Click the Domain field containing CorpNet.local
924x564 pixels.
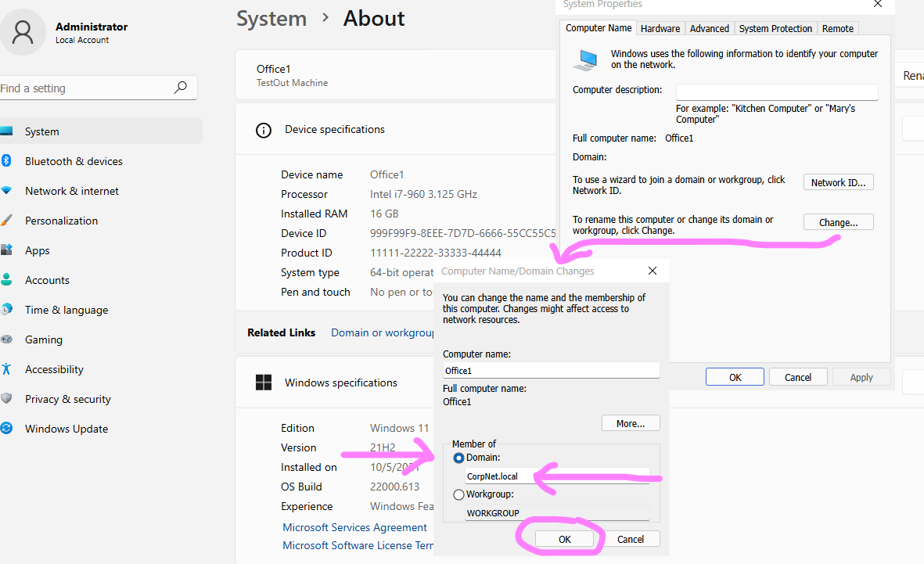click(557, 476)
